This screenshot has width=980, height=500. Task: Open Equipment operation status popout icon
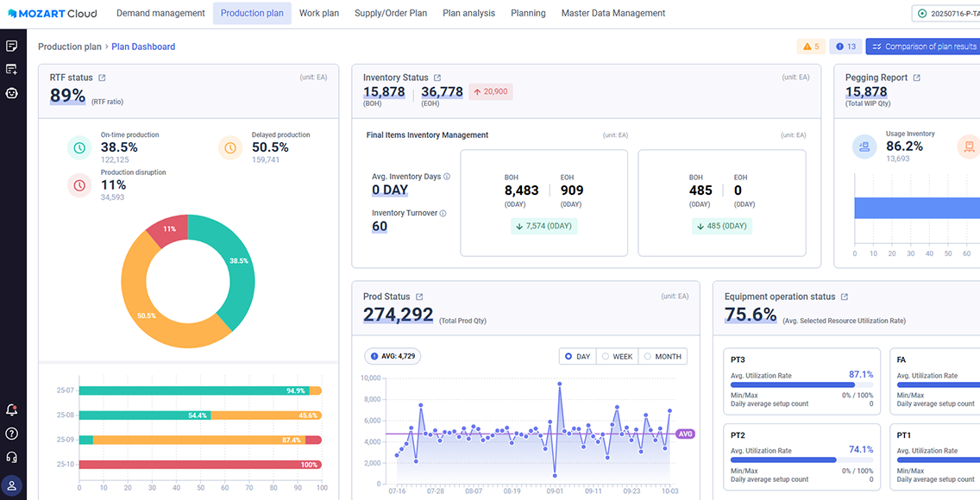coord(845,297)
